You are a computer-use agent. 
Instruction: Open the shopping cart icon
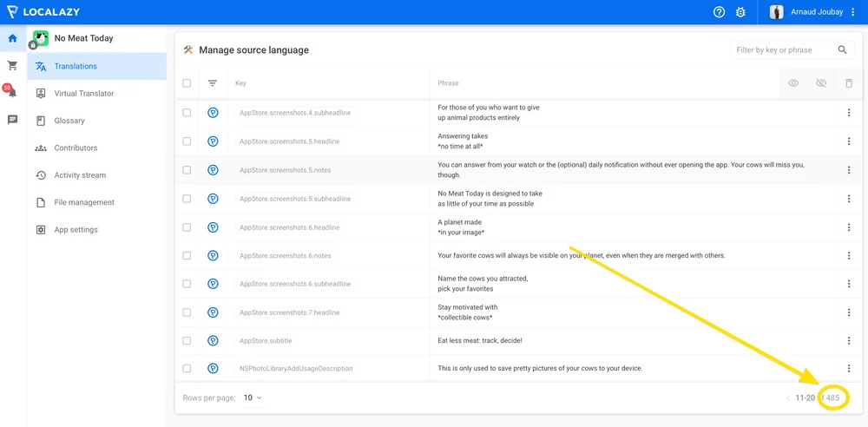(13, 66)
